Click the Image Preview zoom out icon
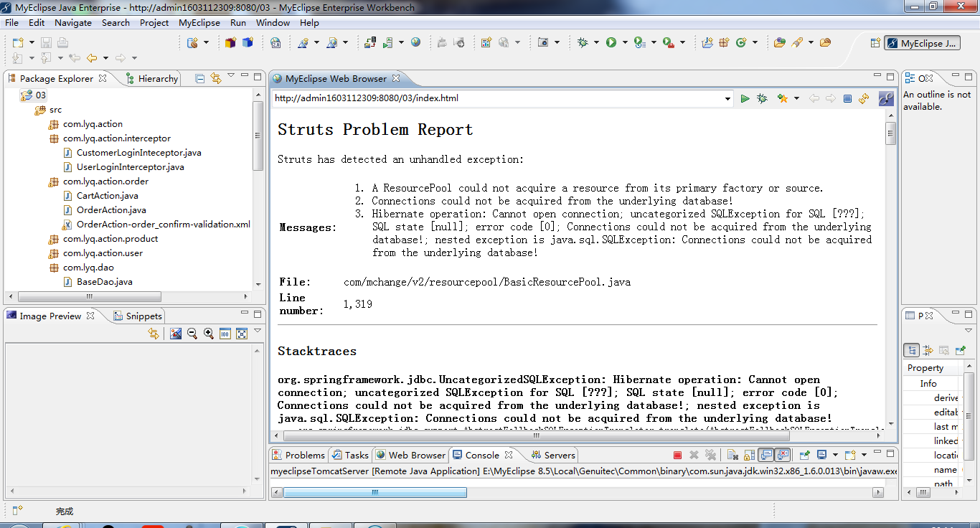 pyautogui.click(x=192, y=334)
